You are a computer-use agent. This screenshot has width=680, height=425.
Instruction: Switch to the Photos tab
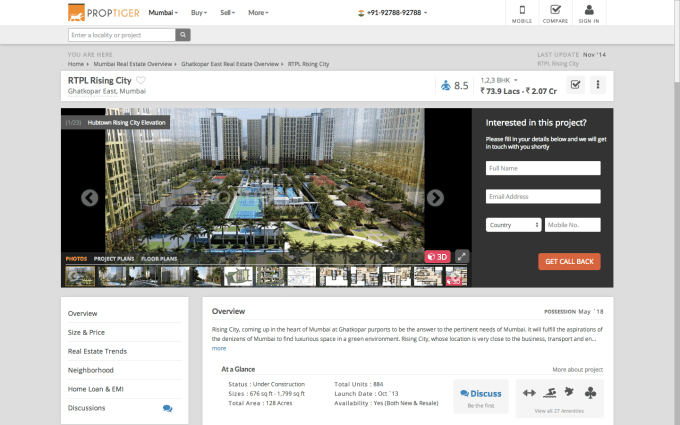76,259
